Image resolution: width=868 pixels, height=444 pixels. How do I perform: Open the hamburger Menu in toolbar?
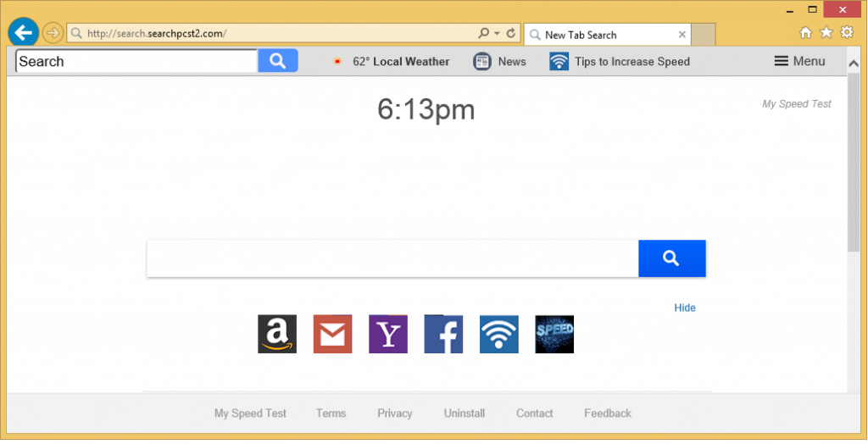pos(799,61)
